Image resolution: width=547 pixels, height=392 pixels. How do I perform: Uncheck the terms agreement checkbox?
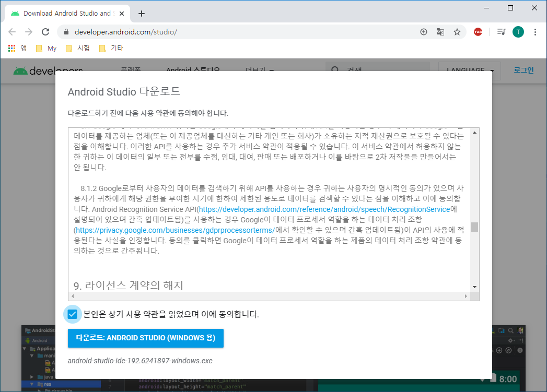point(72,314)
